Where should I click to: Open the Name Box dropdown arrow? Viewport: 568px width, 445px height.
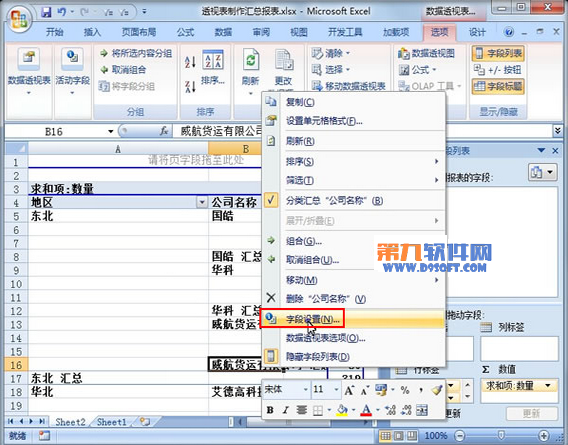110,131
